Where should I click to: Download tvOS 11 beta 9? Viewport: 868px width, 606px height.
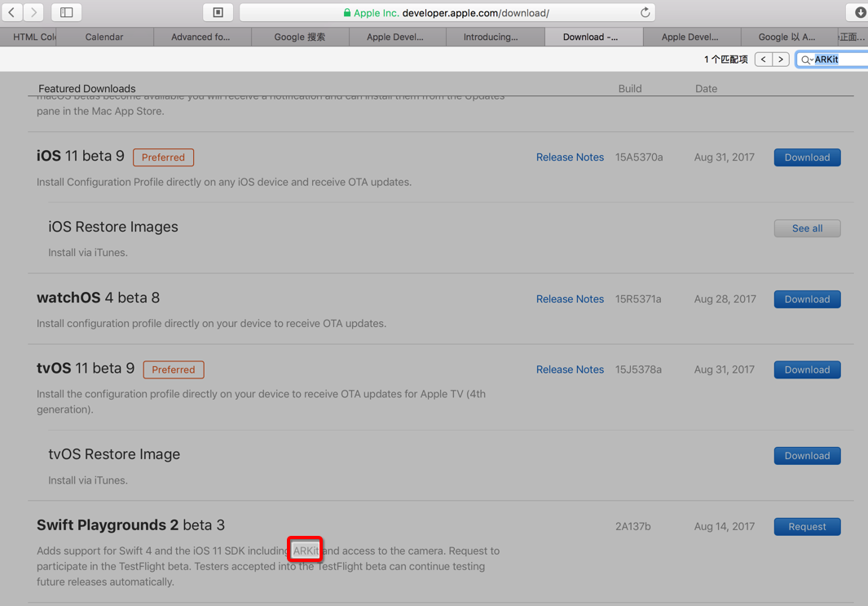tap(807, 369)
